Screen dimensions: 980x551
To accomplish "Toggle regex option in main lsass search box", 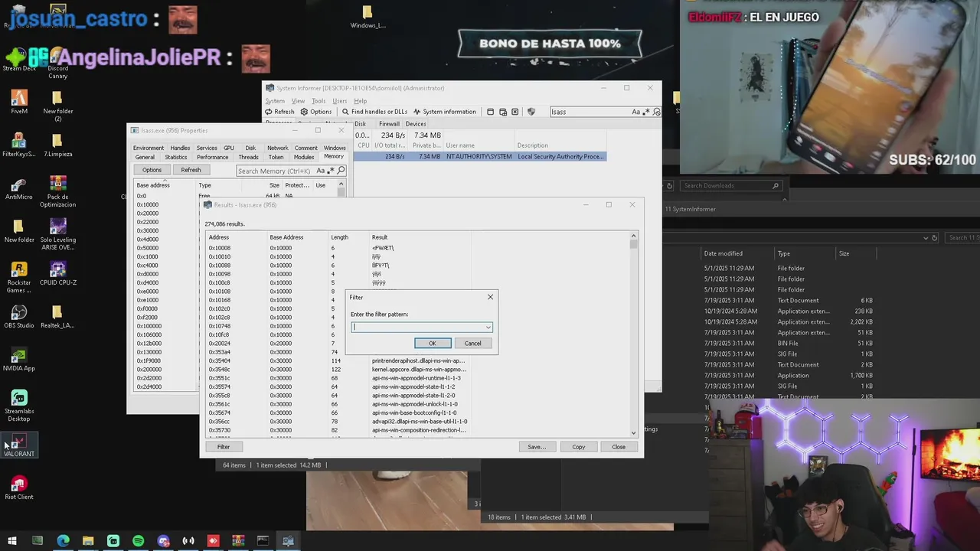I will tap(646, 112).
